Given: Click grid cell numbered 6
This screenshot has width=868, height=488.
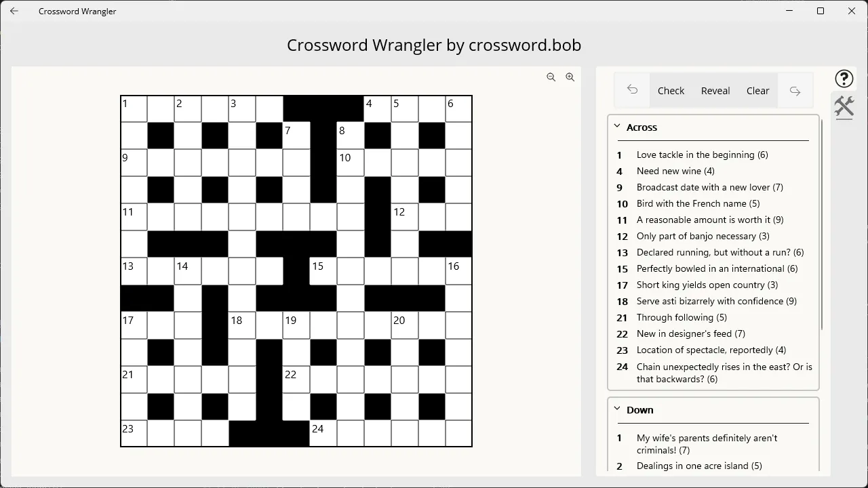Looking at the screenshot, I should [459, 109].
